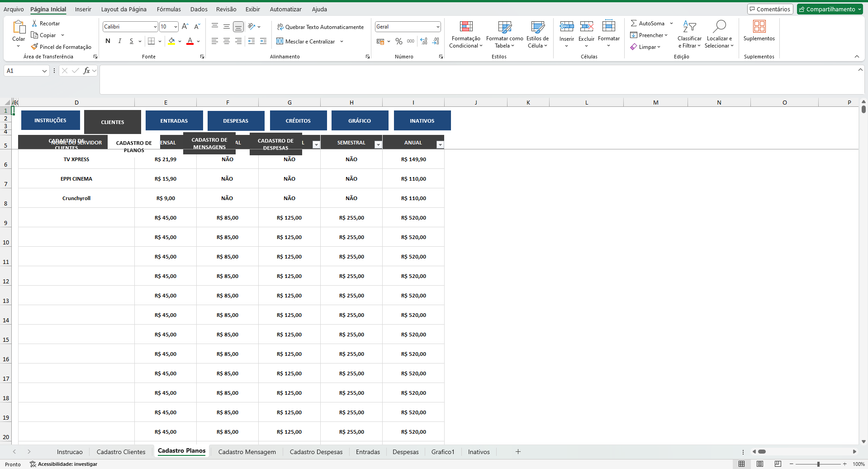Screen dimensions: 868x469
Task: Click the Insert Function fx icon
Action: [x=86, y=71]
